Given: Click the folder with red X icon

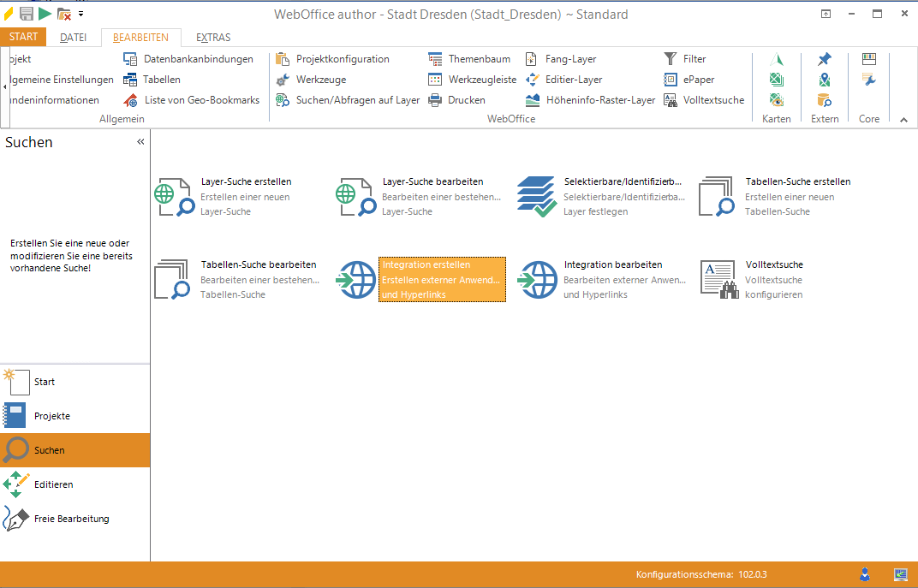Looking at the screenshot, I should [64, 14].
